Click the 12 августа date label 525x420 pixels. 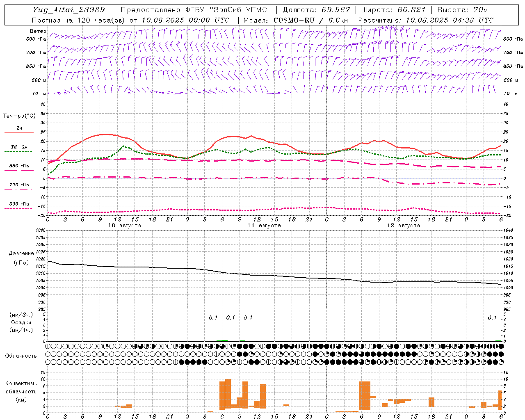[404, 226]
